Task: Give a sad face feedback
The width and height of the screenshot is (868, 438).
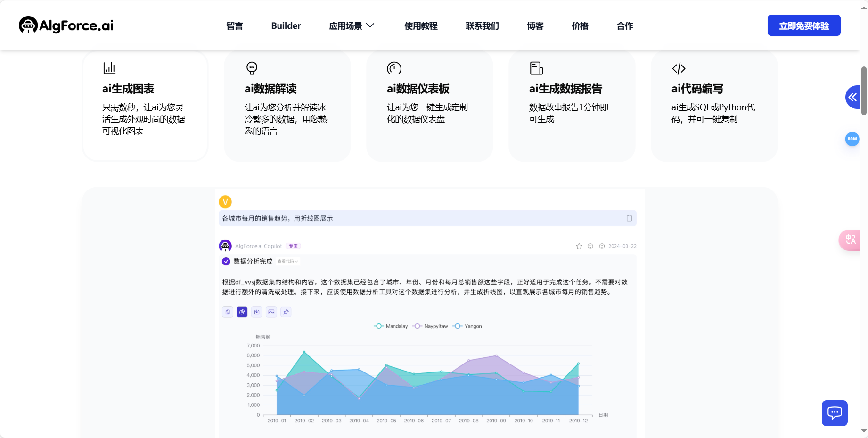Action: click(x=601, y=246)
